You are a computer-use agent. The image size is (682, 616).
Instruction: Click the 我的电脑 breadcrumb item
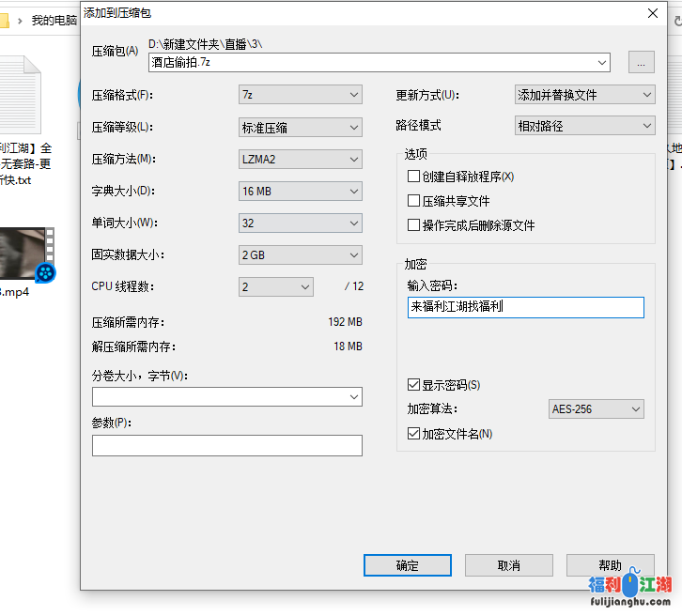(x=54, y=20)
